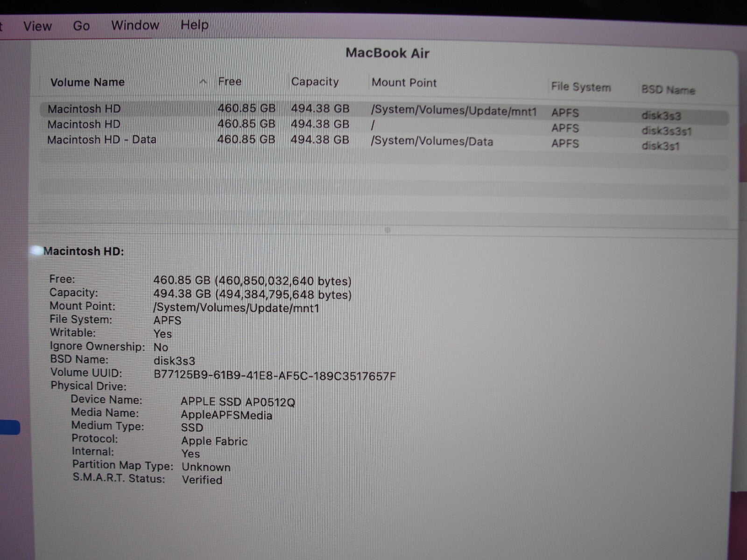Open the Help menu
The image size is (747, 560).
[194, 25]
